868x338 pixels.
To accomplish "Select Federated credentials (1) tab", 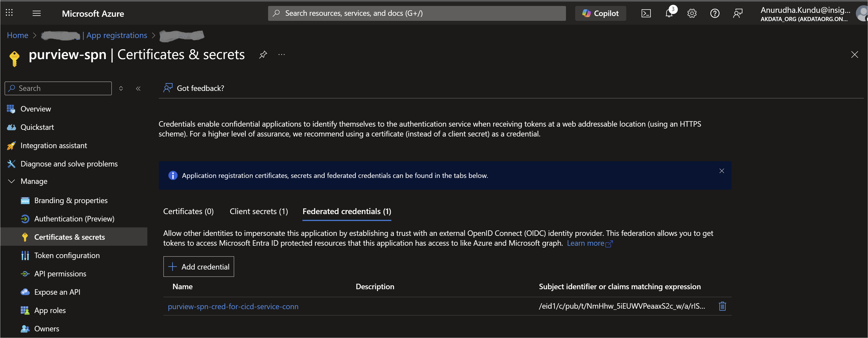I will 347,211.
